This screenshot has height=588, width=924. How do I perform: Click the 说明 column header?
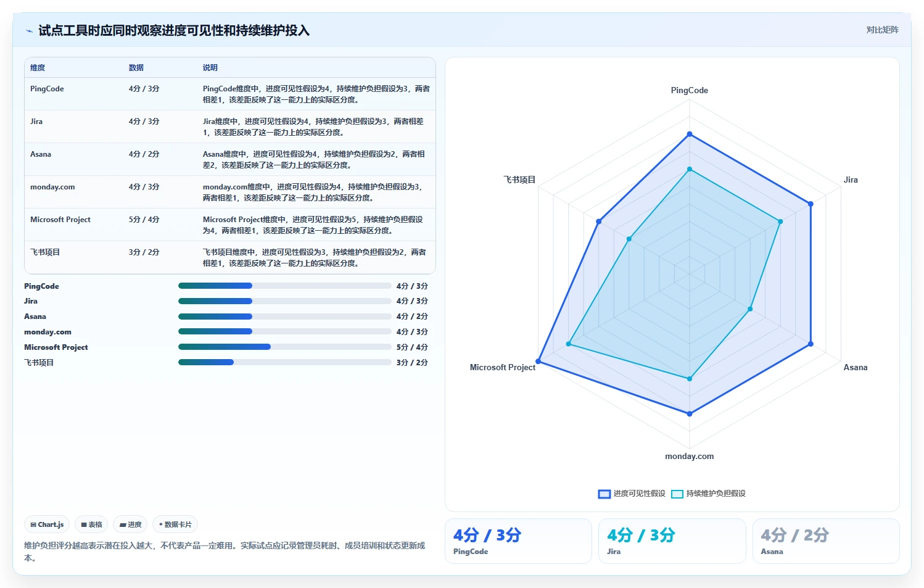[210, 68]
